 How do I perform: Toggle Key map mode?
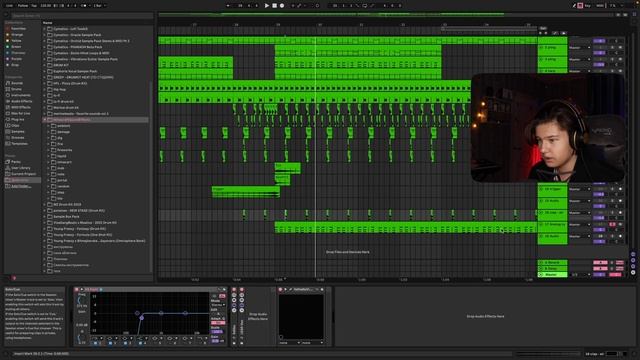[x=587, y=6]
